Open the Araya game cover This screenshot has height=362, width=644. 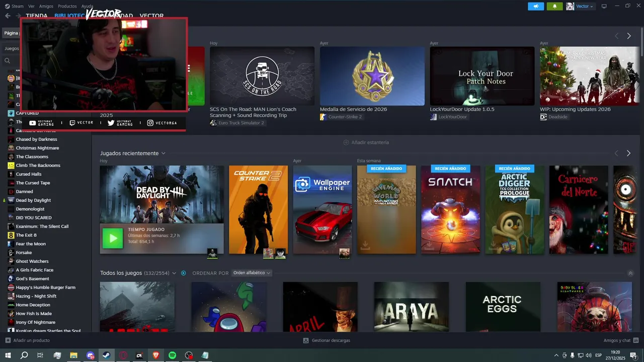pos(411,307)
